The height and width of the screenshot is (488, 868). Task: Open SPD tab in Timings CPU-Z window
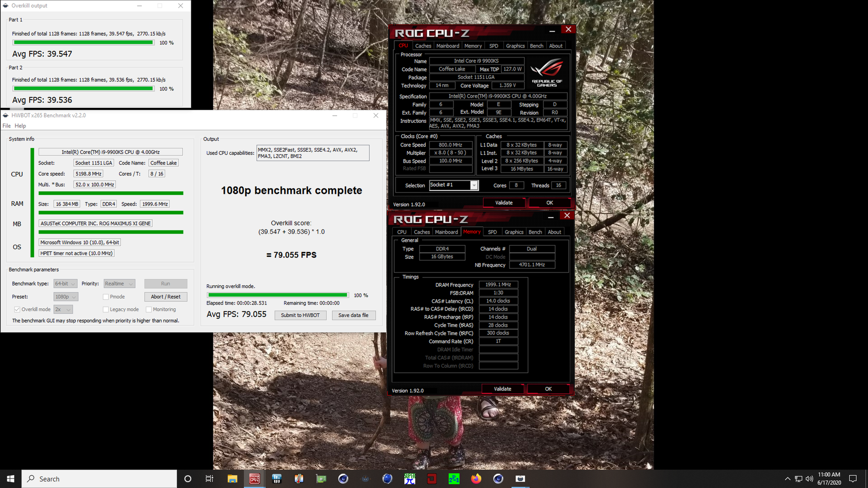tap(492, 232)
